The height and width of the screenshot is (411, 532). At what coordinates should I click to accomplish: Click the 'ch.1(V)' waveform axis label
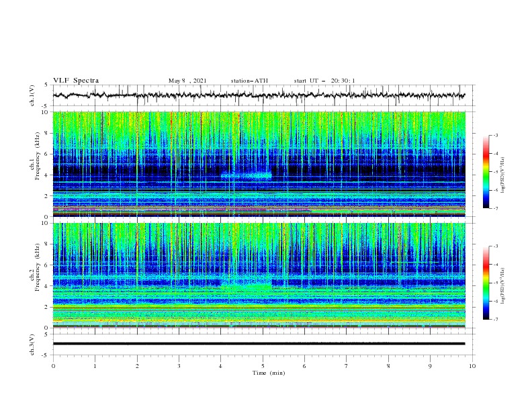tap(32, 95)
